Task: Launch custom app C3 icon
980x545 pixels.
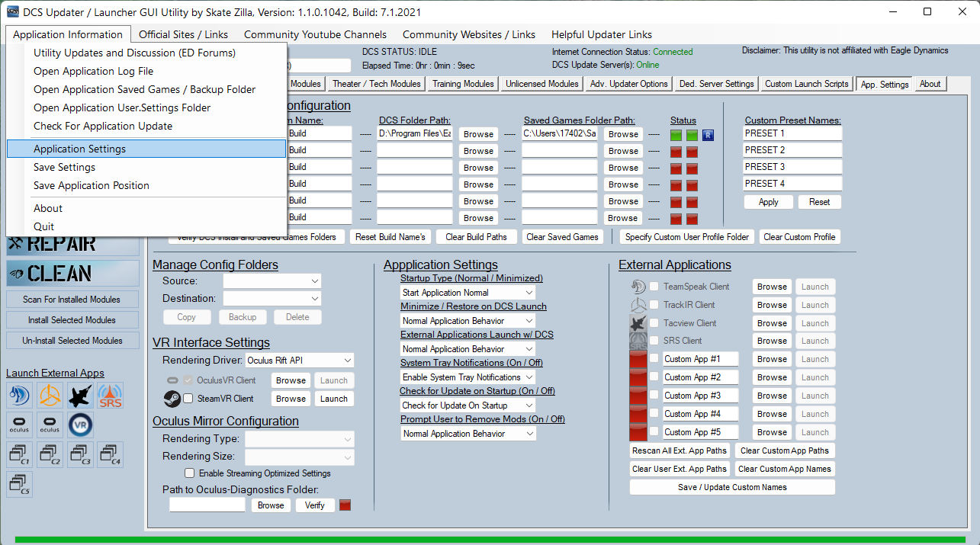Action: [x=80, y=455]
